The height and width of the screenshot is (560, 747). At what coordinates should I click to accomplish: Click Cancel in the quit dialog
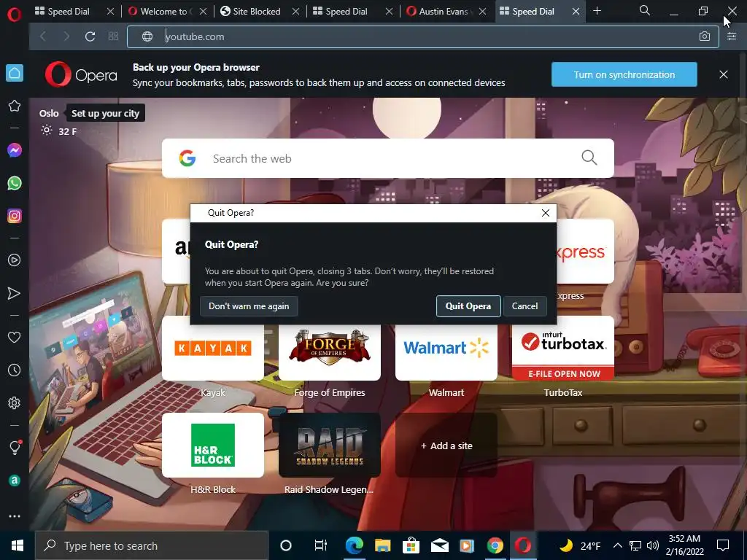pyautogui.click(x=525, y=306)
